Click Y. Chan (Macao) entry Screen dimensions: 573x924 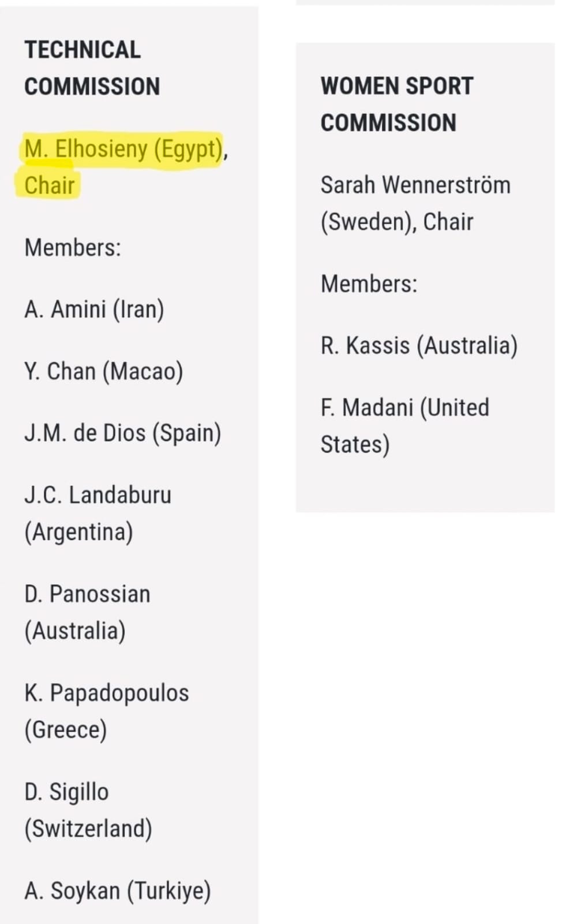104,371
